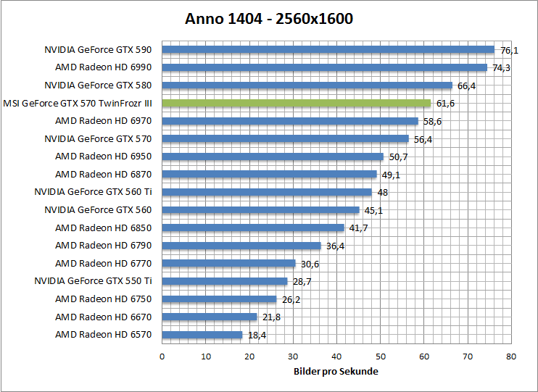
Task: Select the 'NVIDIA GeForce GTX 550 Ti' label
Action: [x=93, y=281]
